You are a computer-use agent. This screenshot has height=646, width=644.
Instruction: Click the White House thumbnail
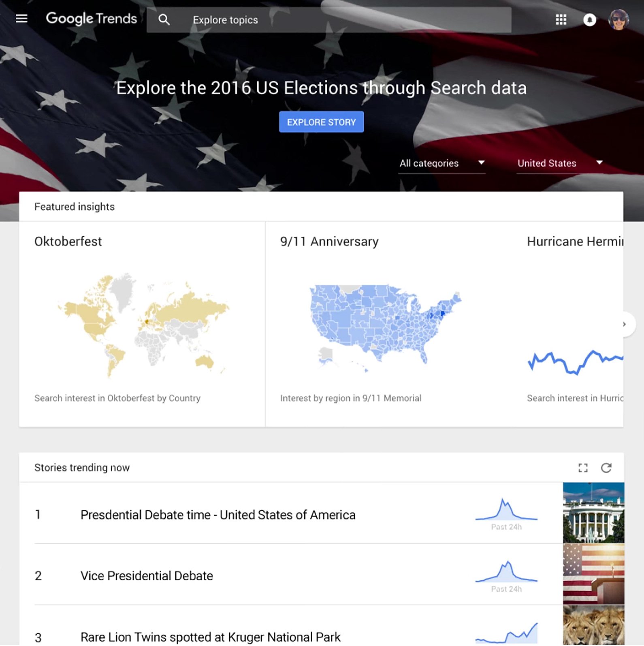(593, 513)
